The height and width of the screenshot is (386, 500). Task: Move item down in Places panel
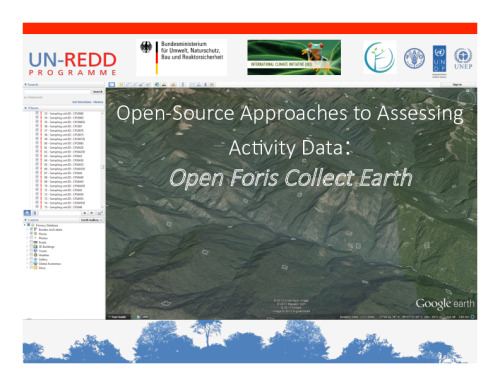(x=92, y=213)
